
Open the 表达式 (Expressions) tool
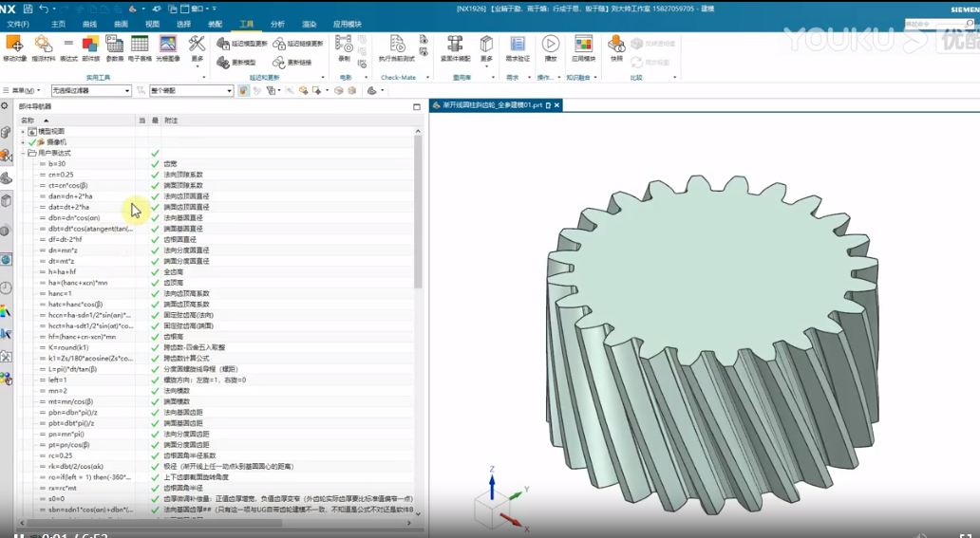(x=68, y=46)
